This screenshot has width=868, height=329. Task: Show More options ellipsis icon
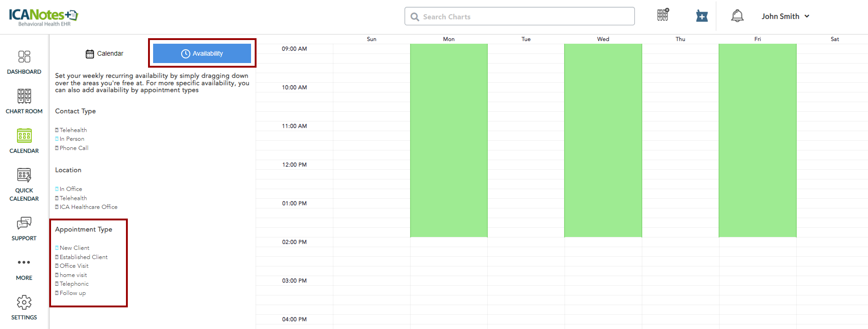point(24,262)
